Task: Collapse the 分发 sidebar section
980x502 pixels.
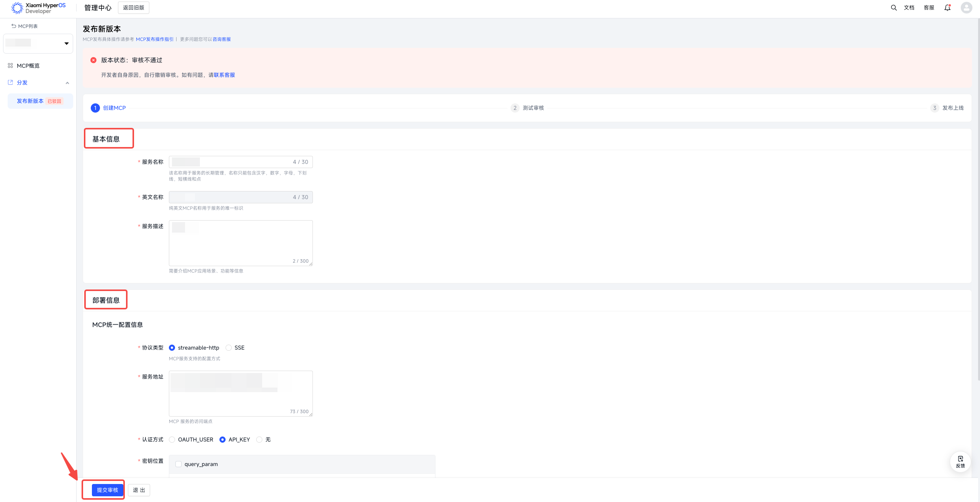Action: (x=67, y=83)
